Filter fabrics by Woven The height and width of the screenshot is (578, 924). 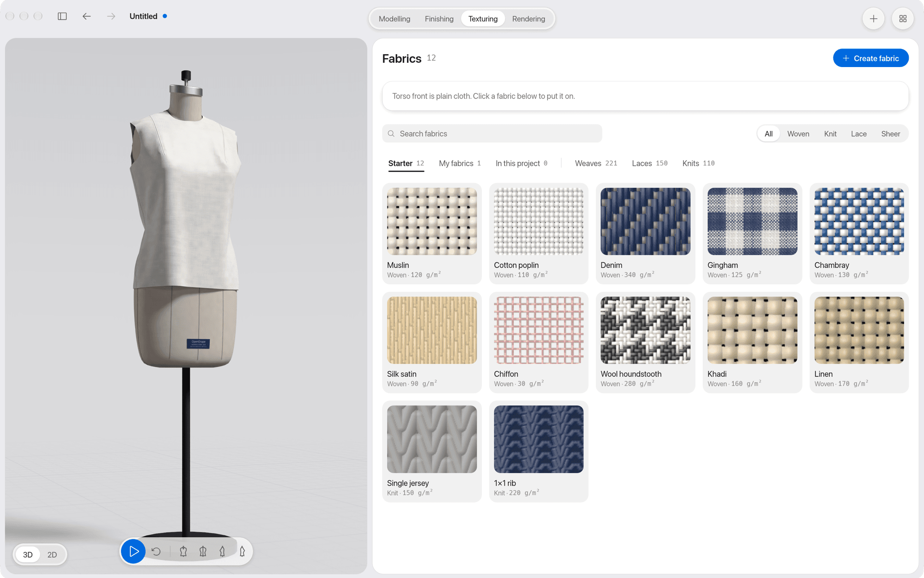tap(798, 134)
